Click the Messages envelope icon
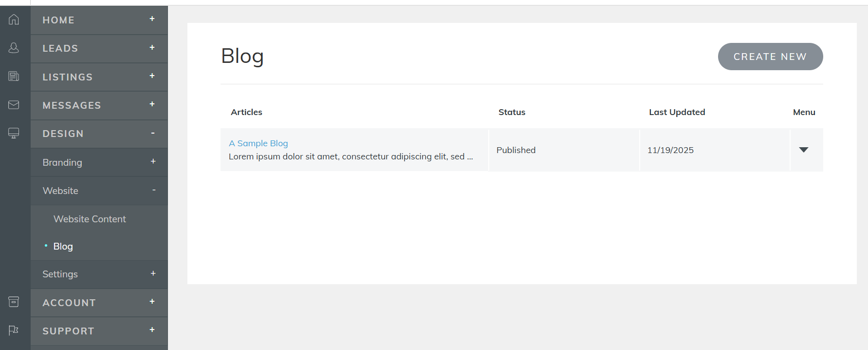868x350 pixels. coord(14,105)
